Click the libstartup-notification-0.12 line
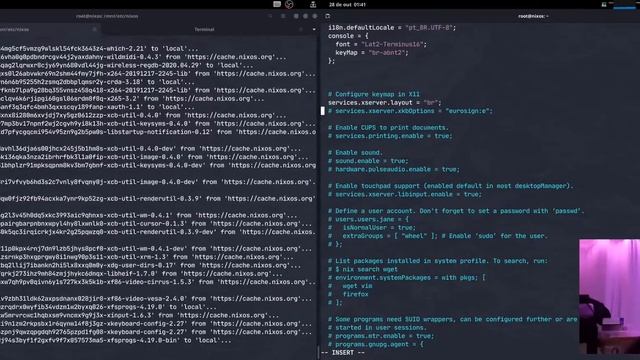 pyautogui.click(x=158, y=132)
